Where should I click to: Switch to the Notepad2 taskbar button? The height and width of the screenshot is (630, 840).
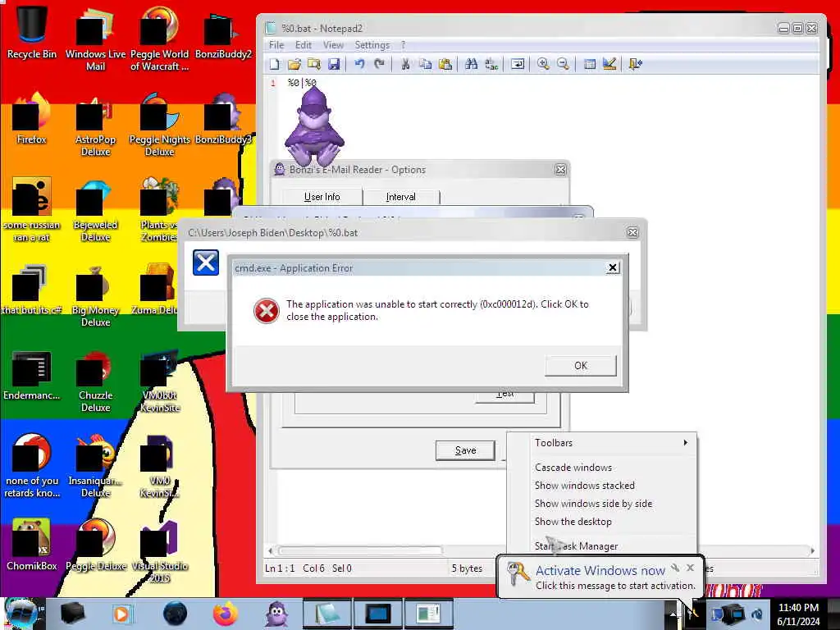pos(326,614)
